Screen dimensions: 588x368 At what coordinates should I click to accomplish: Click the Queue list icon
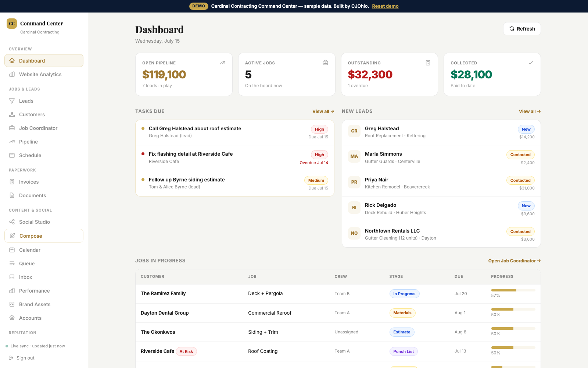click(x=12, y=263)
